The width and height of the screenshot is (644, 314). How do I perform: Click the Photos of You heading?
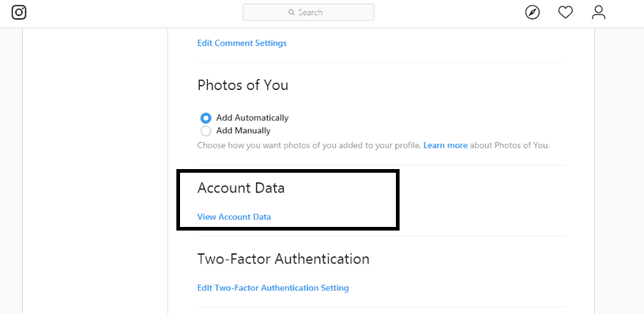[243, 85]
